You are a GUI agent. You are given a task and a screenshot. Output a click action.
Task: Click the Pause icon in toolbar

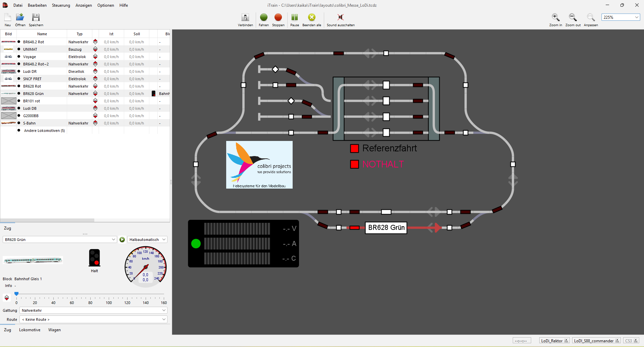(x=294, y=17)
